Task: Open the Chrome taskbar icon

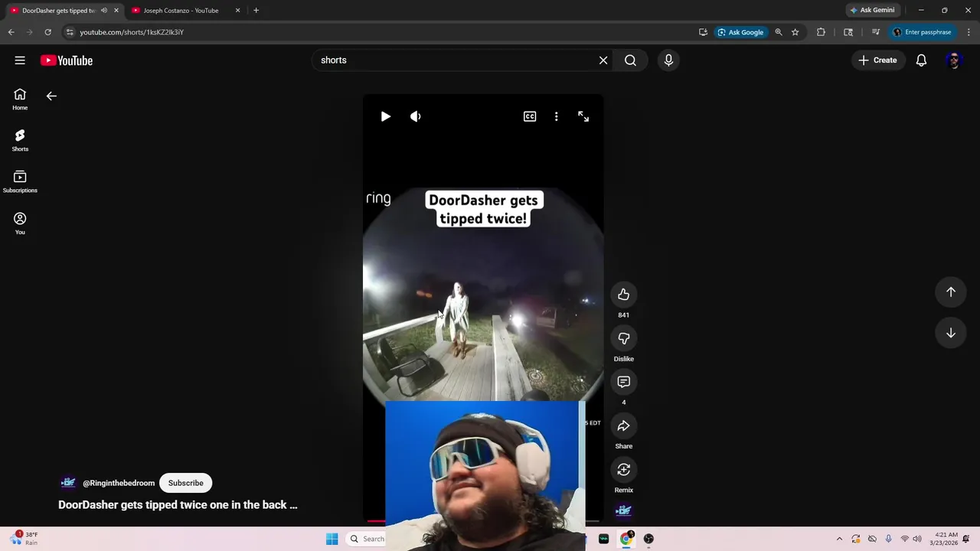Action: (626, 539)
